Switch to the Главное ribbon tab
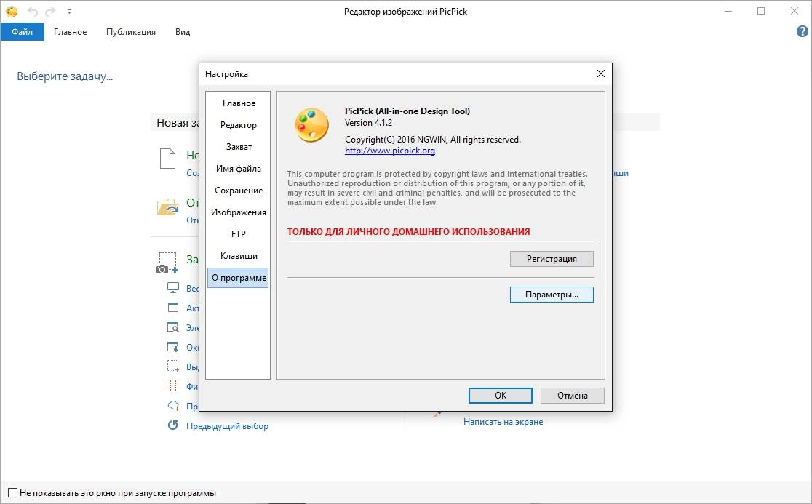This screenshot has width=812, height=504. (71, 31)
